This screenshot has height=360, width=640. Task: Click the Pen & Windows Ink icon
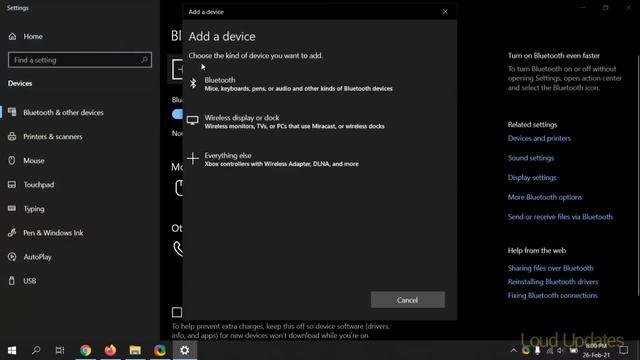pos(12,233)
